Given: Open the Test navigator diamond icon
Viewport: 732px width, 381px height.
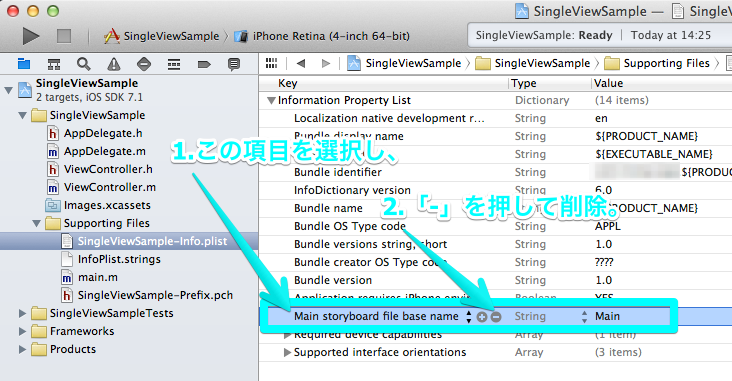Looking at the screenshot, I should pyautogui.click(x=144, y=64).
